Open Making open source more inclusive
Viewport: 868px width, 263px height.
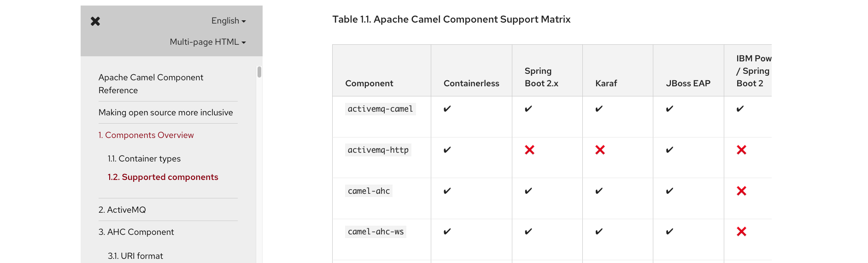165,113
